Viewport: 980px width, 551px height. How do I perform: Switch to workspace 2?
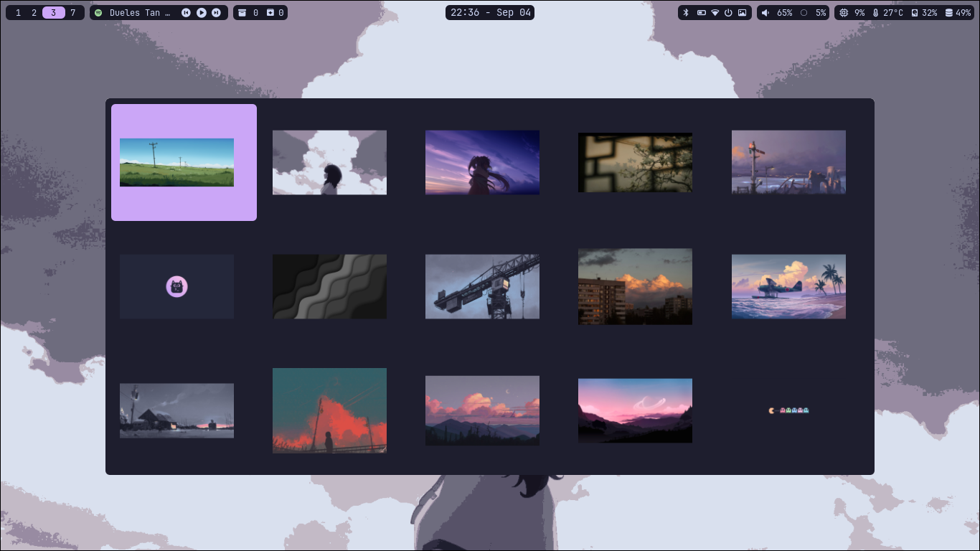[34, 13]
